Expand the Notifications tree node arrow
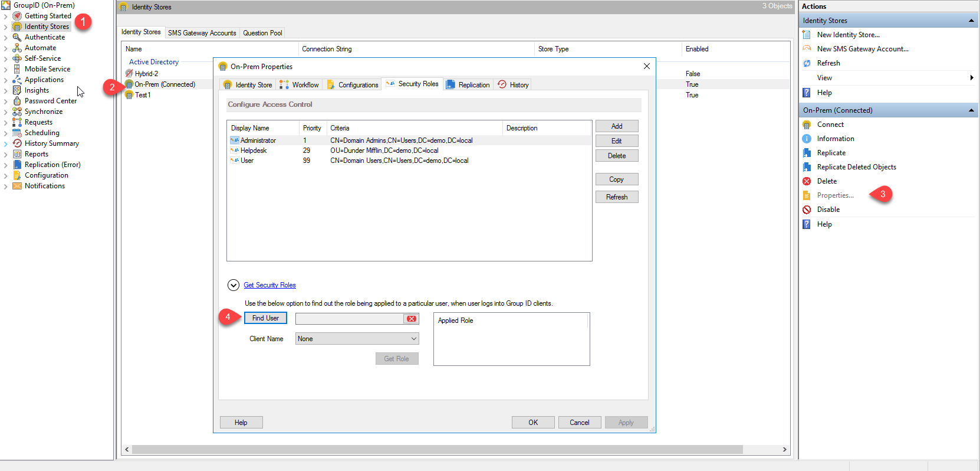 [5, 186]
